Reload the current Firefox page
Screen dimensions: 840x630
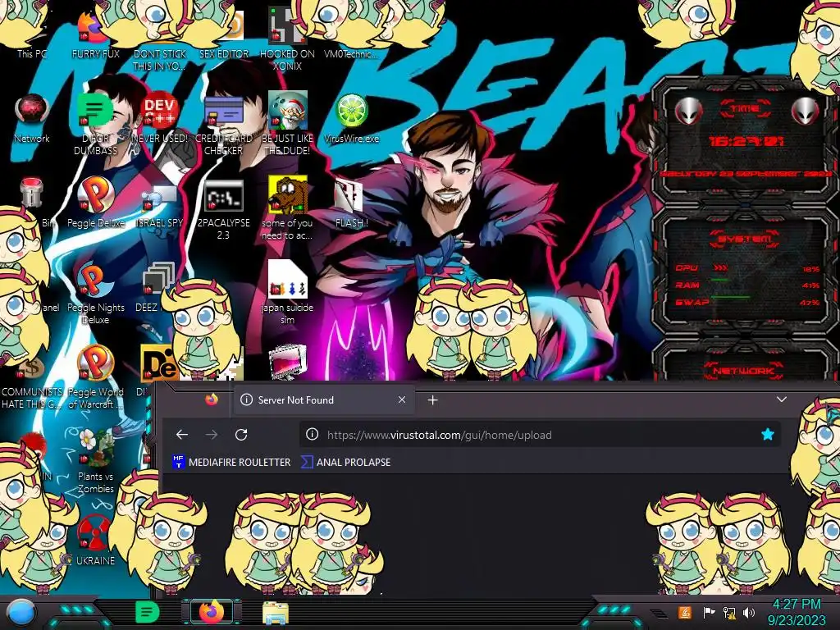pos(241,435)
